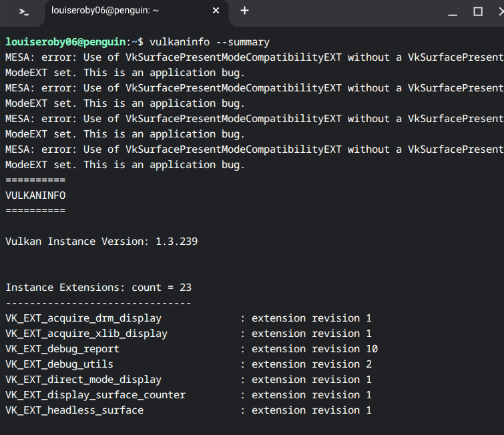Click the VK_EXT_debug_report extension name
This screenshot has width=504, height=435.
pyautogui.click(x=62, y=349)
